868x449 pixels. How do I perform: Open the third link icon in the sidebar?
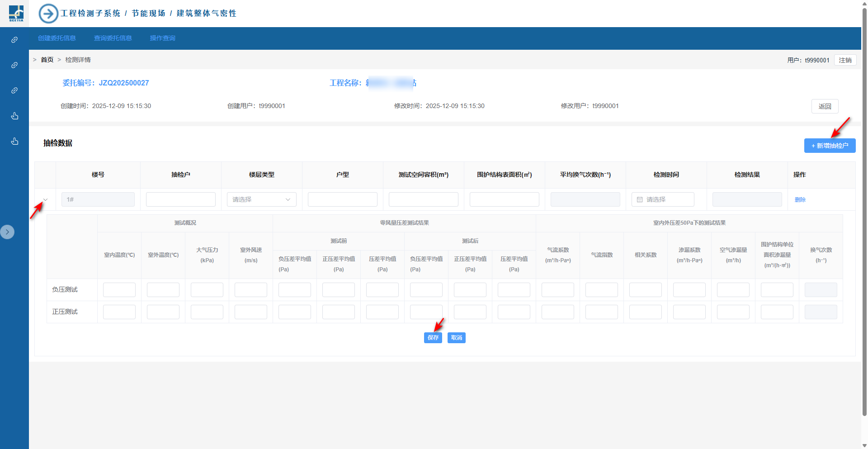click(x=14, y=90)
